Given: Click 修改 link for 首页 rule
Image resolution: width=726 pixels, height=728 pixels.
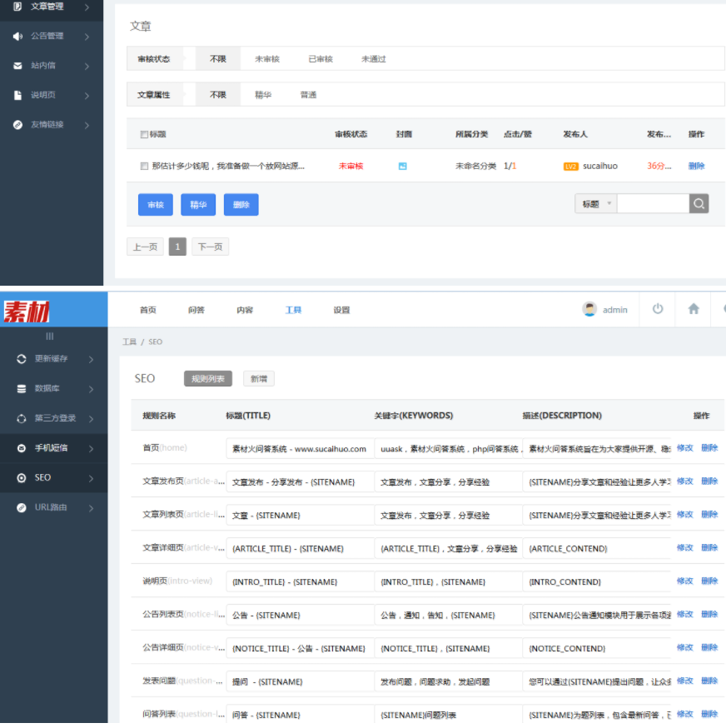Looking at the screenshot, I should [x=684, y=448].
